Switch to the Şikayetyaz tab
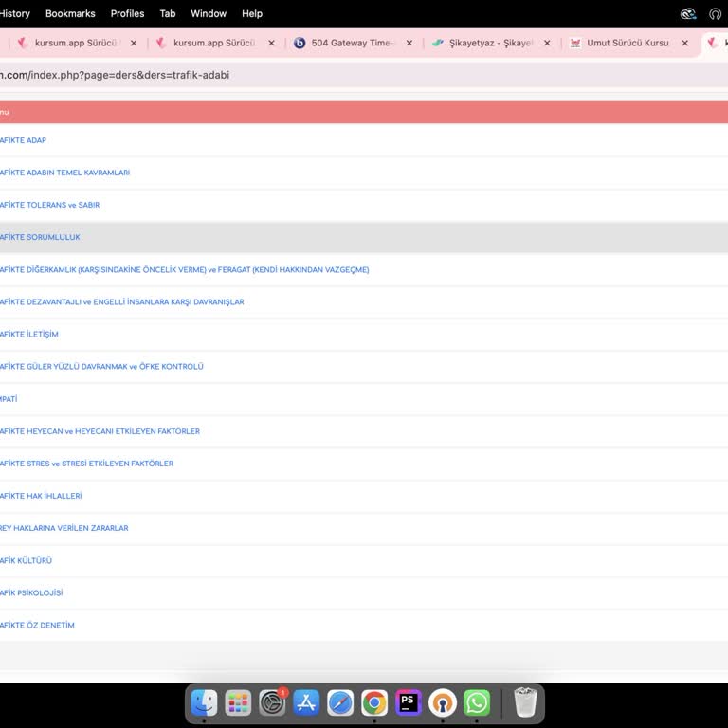This screenshot has width=728, height=728. [x=489, y=43]
